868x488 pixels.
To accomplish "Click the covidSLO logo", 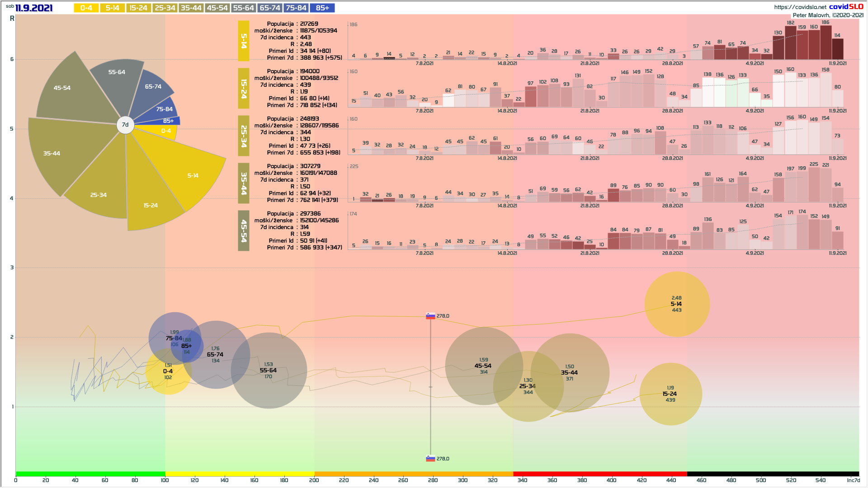I will [846, 7].
